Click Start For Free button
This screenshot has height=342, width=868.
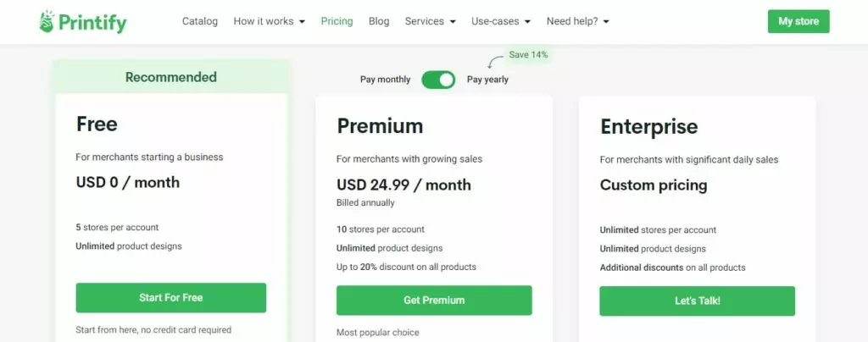click(171, 298)
